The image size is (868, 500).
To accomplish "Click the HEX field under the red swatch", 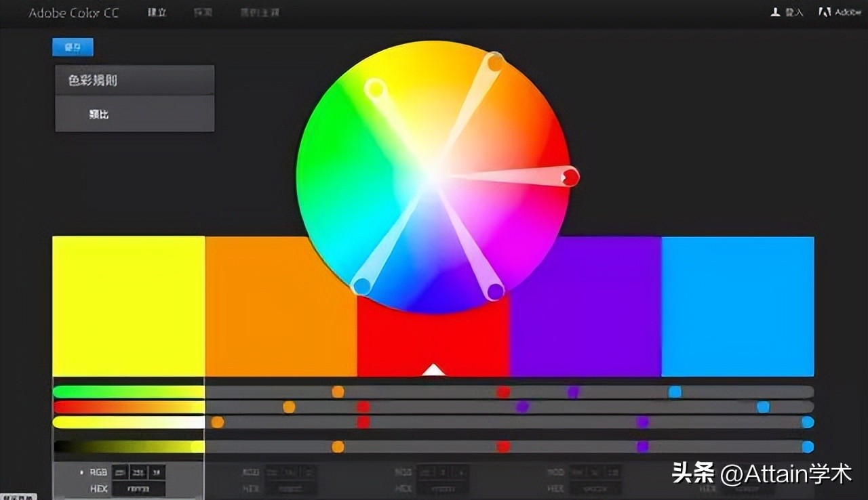I will pos(443,488).
